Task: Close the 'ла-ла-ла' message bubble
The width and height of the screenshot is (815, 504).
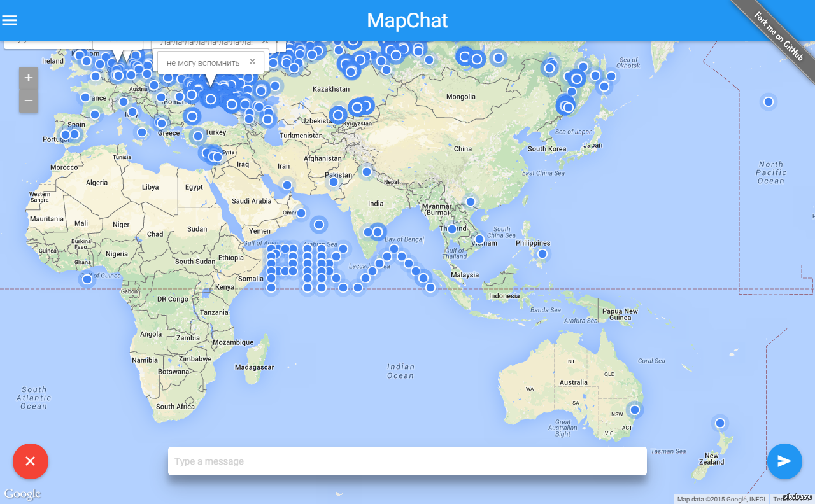Action: [x=266, y=43]
